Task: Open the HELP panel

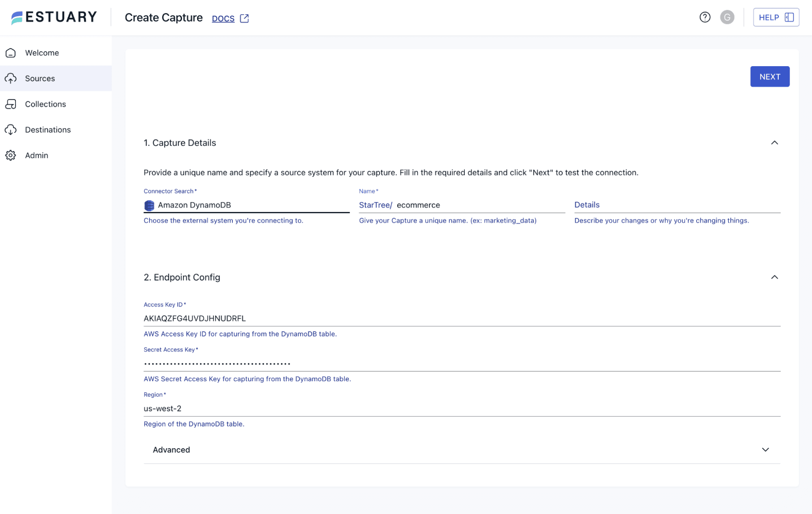Action: [x=775, y=17]
